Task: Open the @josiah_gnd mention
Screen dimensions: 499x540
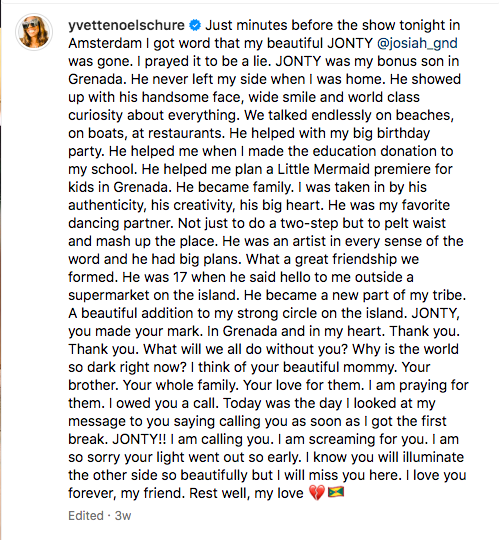Action: coord(417,43)
